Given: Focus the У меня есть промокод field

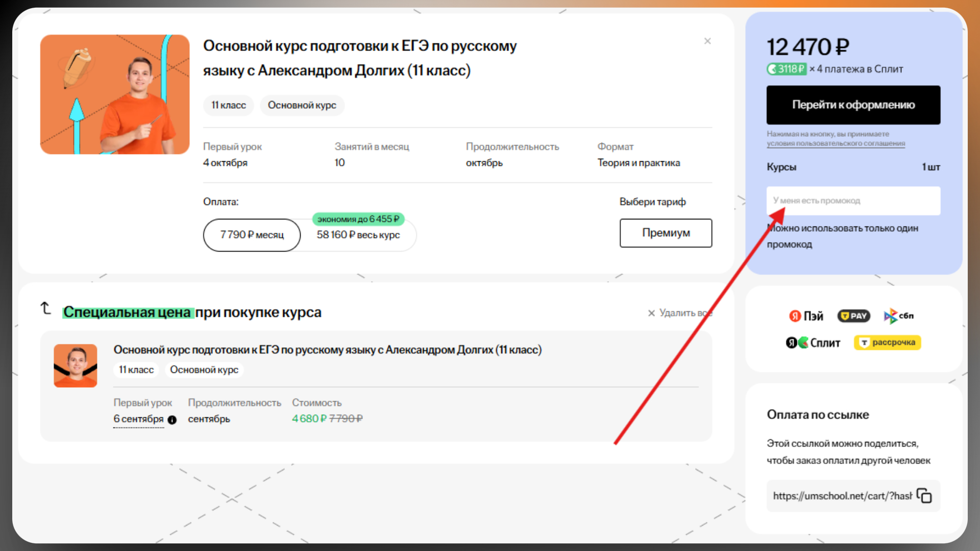Looking at the screenshot, I should (853, 201).
